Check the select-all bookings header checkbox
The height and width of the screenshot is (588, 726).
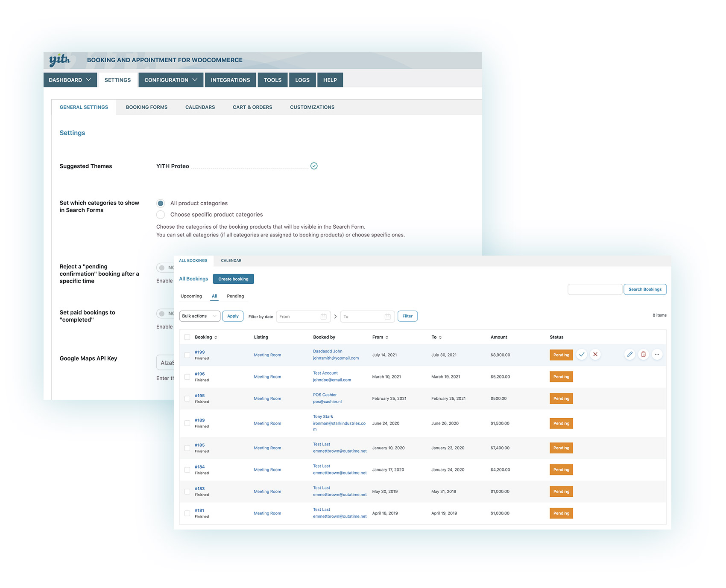click(x=187, y=337)
